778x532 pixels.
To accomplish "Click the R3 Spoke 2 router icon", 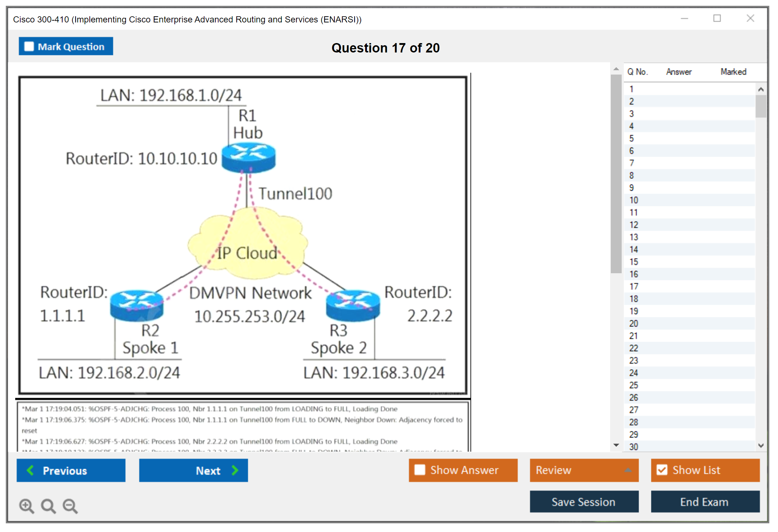I will pos(353,305).
